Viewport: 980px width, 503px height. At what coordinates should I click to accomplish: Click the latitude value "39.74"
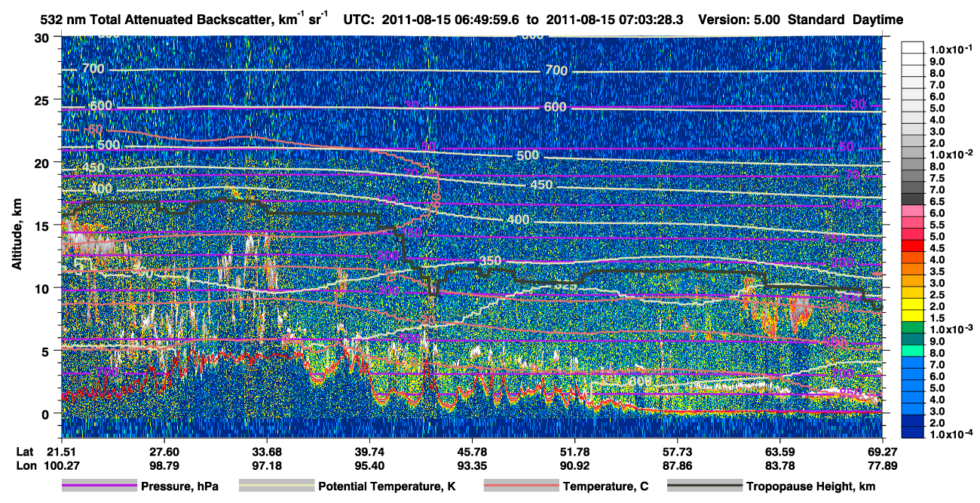369,452
